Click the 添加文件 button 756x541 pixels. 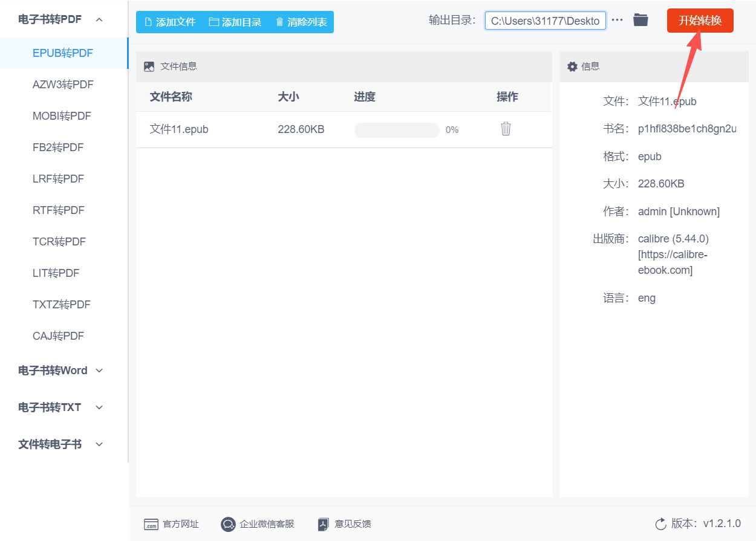(170, 22)
